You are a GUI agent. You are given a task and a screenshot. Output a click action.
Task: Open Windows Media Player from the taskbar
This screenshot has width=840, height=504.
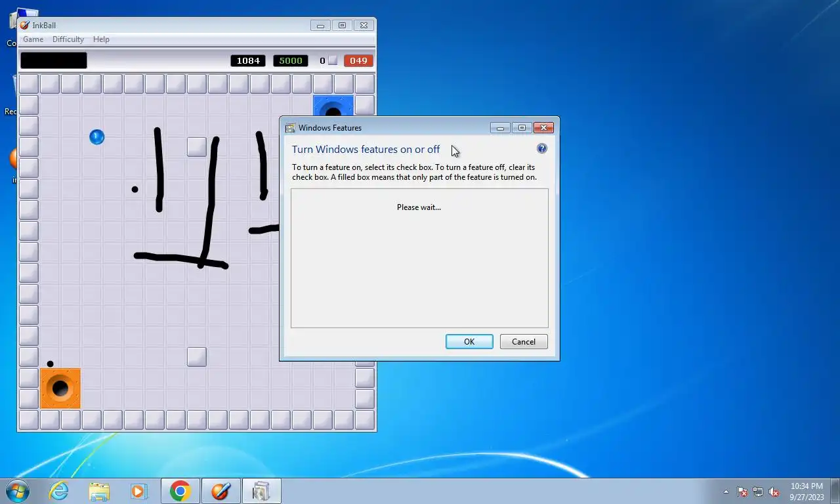point(138,491)
